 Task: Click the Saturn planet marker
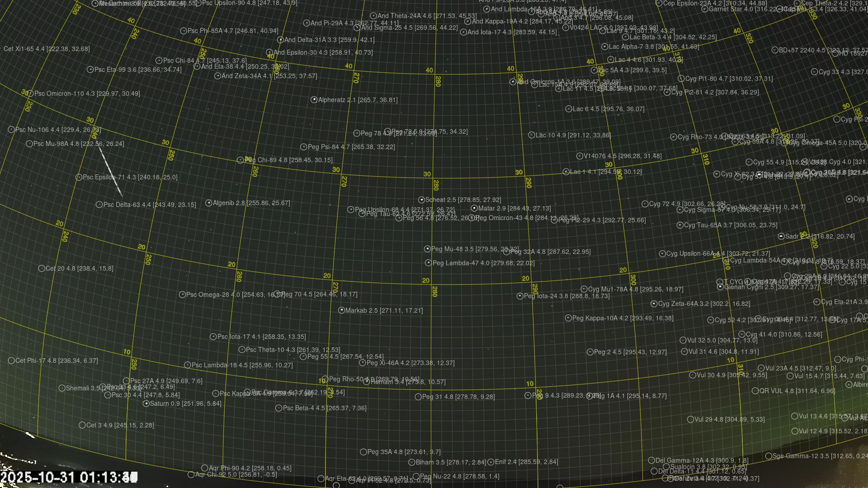click(146, 404)
